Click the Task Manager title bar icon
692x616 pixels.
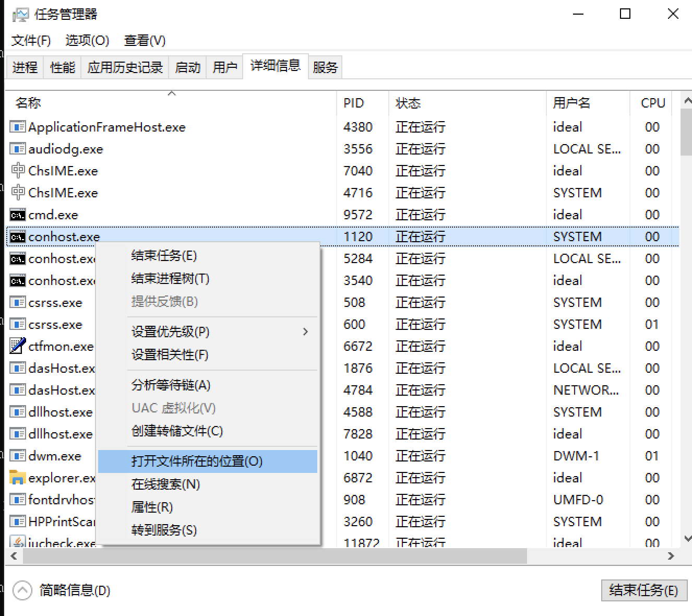coord(20,15)
